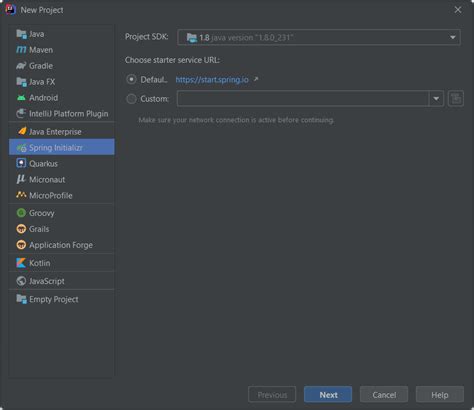Click the Quarkus icon

(x=21, y=163)
